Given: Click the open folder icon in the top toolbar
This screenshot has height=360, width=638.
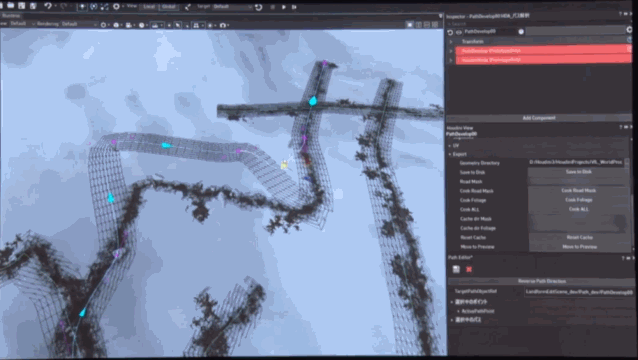Looking at the screenshot, I should (11, 6).
